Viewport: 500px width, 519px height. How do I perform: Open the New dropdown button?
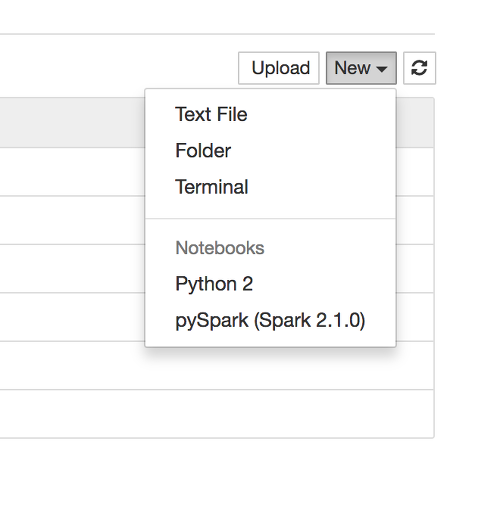pyautogui.click(x=361, y=68)
